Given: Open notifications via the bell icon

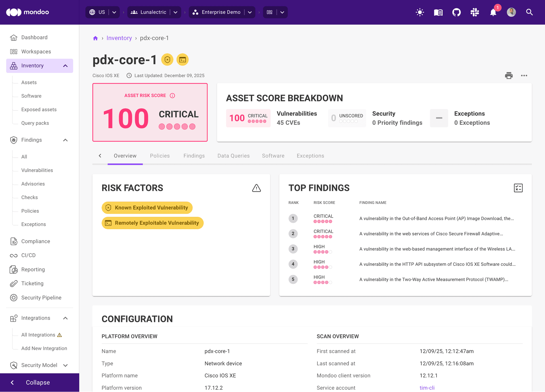Looking at the screenshot, I should 493,12.
